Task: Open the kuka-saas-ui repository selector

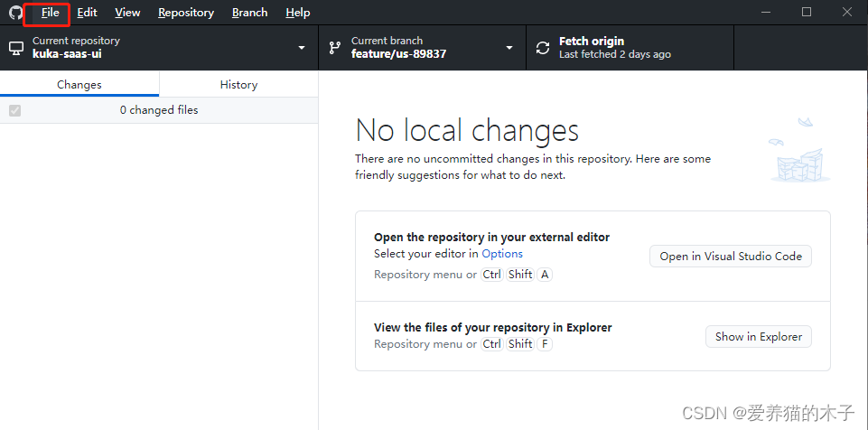Action: coord(159,48)
